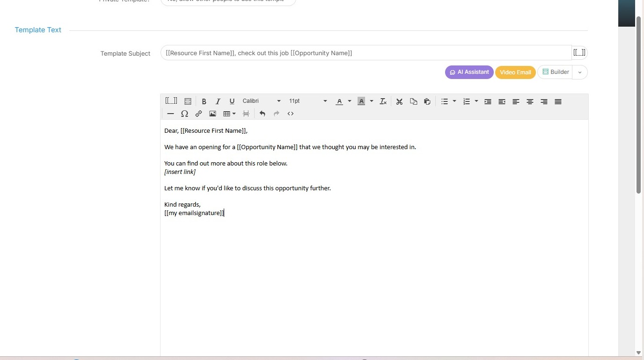Insert or edit a link

[198, 114]
